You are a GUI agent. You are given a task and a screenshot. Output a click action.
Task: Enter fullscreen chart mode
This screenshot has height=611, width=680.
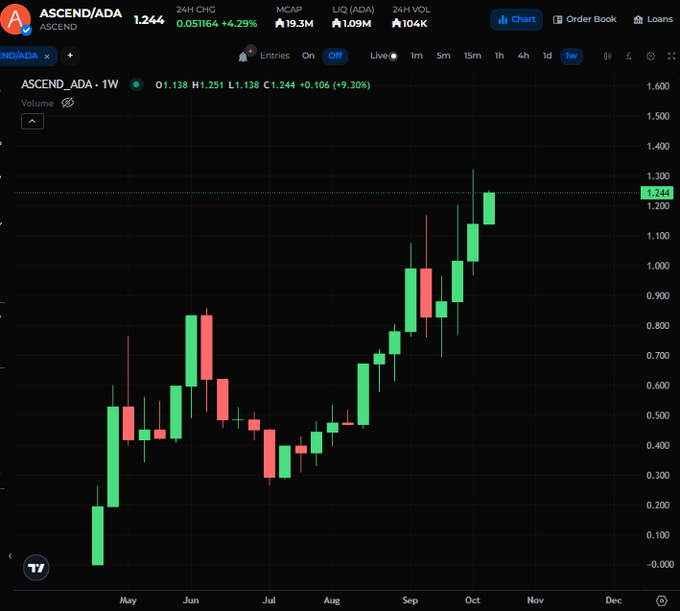671,56
